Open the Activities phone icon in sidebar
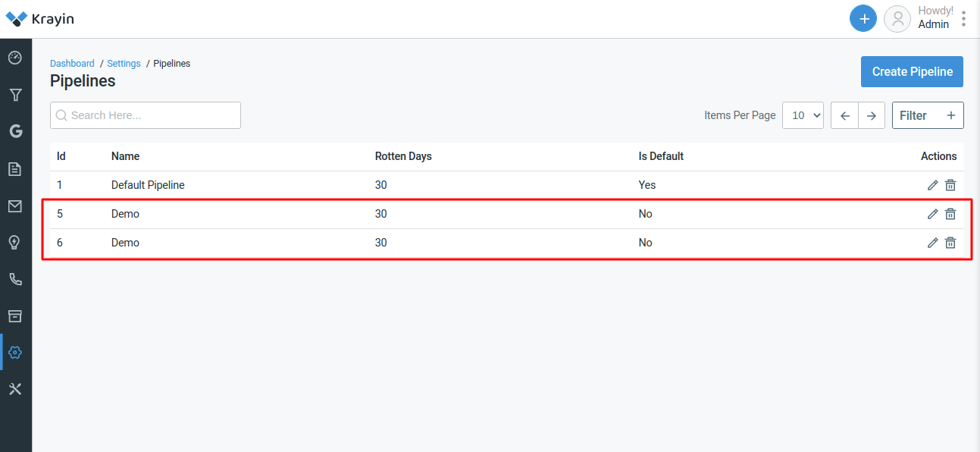 click(x=15, y=278)
